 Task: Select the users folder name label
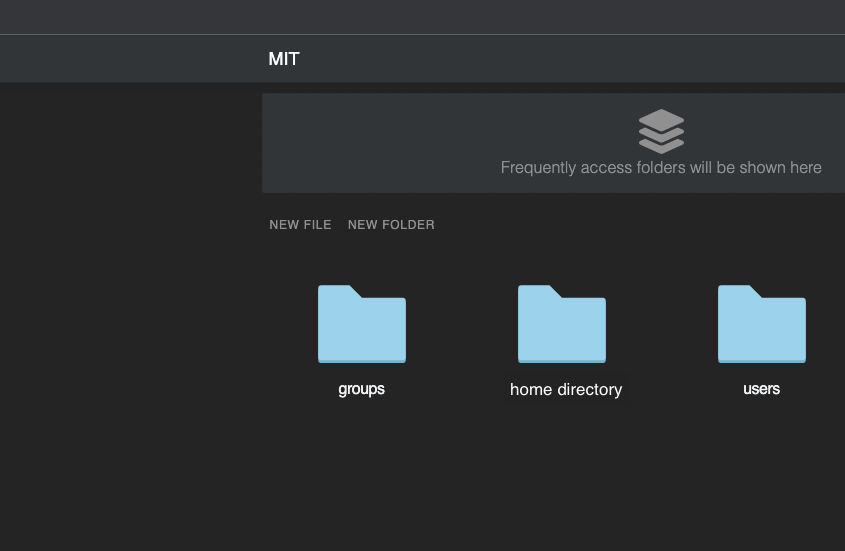point(761,389)
